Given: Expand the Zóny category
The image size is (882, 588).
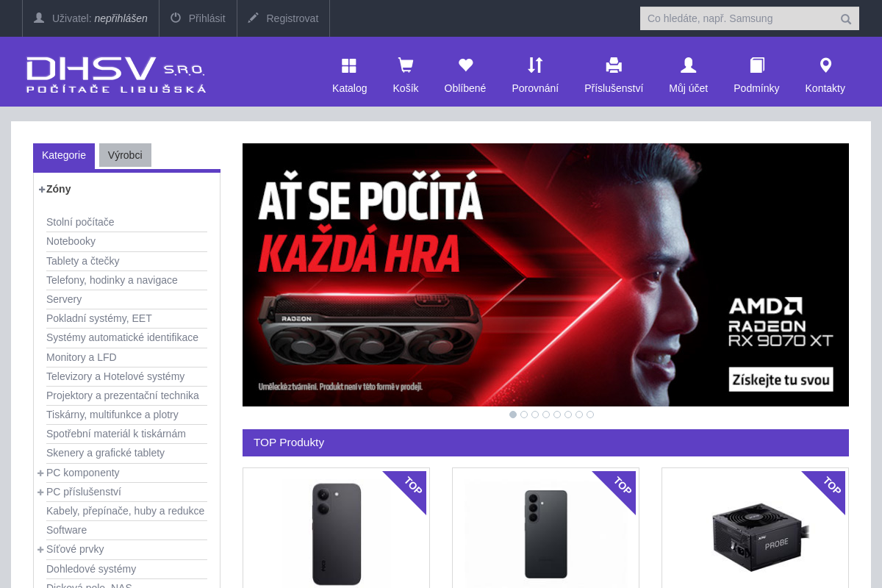Looking at the screenshot, I should tap(42, 190).
